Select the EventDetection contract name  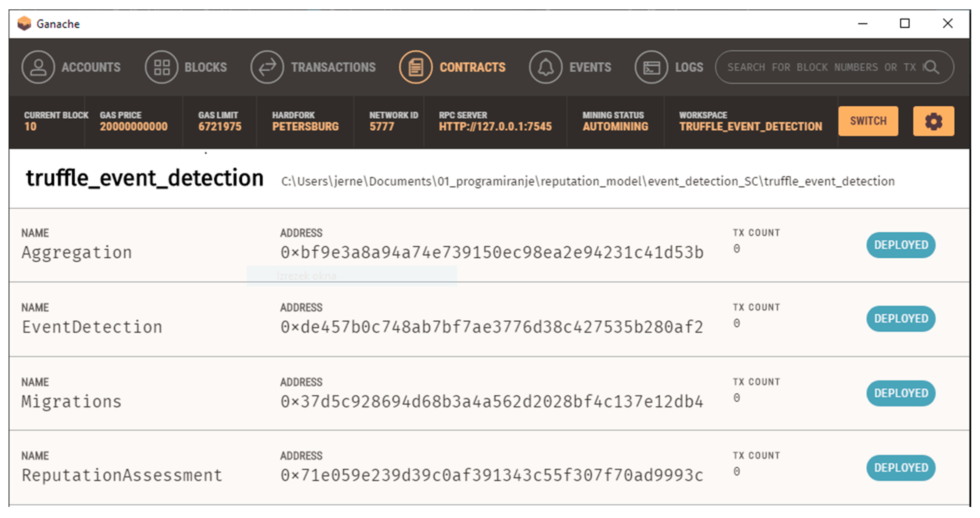[92, 327]
